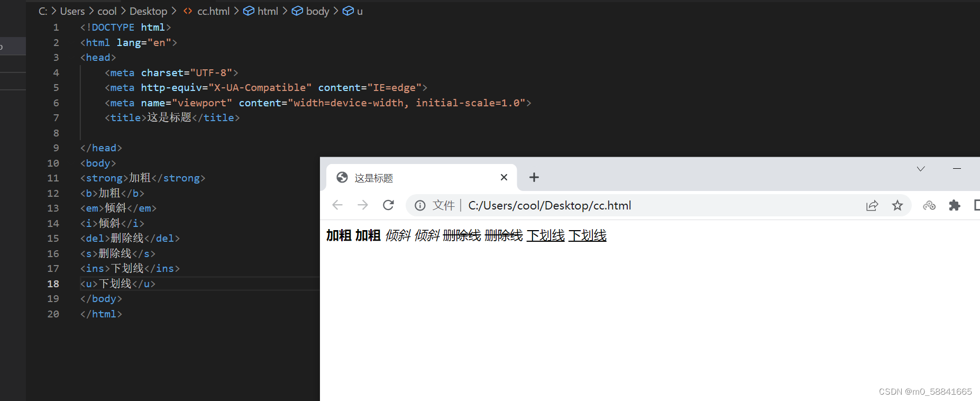Click the title tag line 这是标题

coord(172,117)
